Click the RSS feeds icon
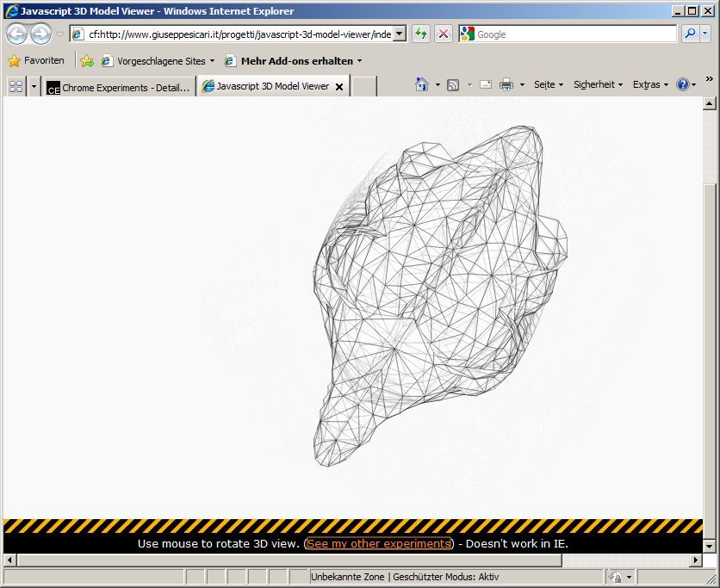The width and height of the screenshot is (720, 588). (453, 84)
